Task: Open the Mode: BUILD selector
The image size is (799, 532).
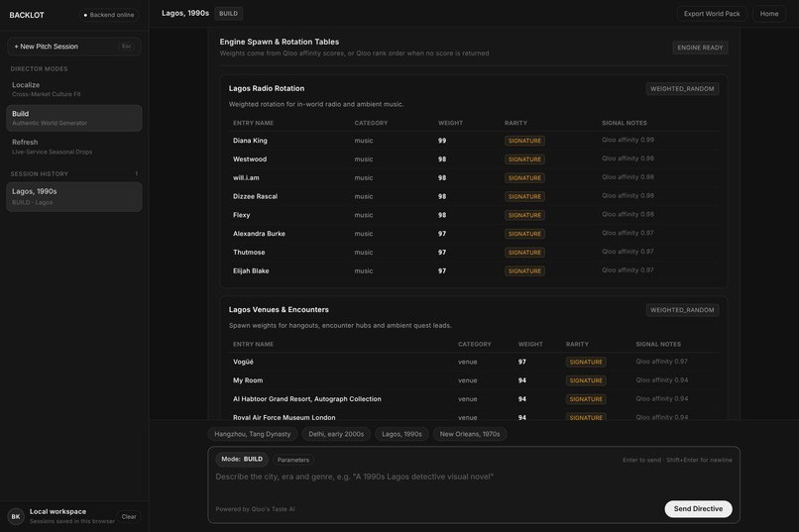Action: (x=242, y=460)
